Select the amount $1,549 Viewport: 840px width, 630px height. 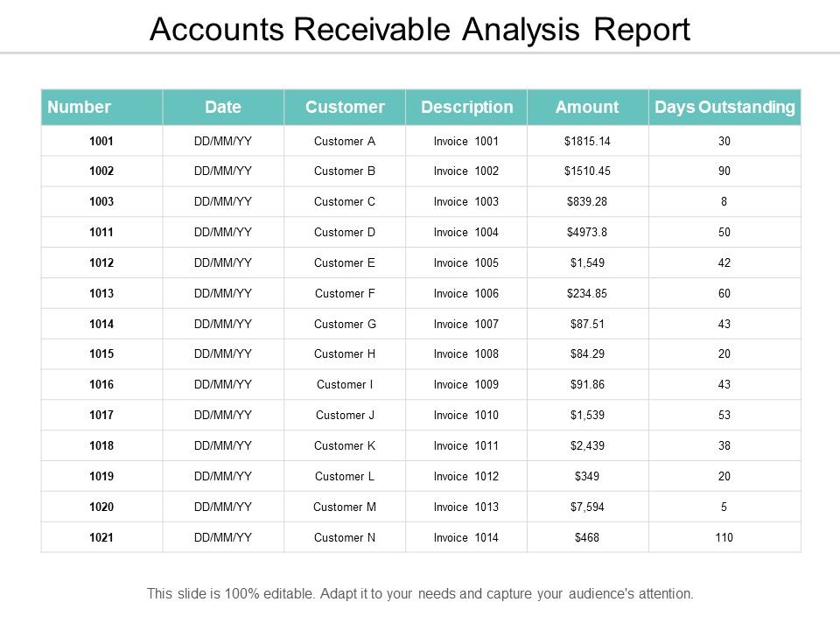coord(587,262)
